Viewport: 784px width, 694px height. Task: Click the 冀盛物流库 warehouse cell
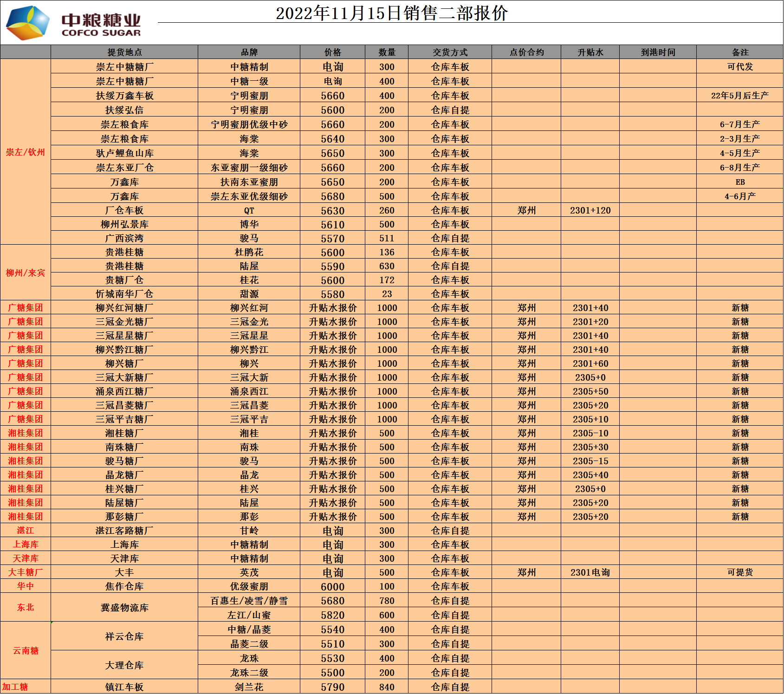pyautogui.click(x=124, y=608)
